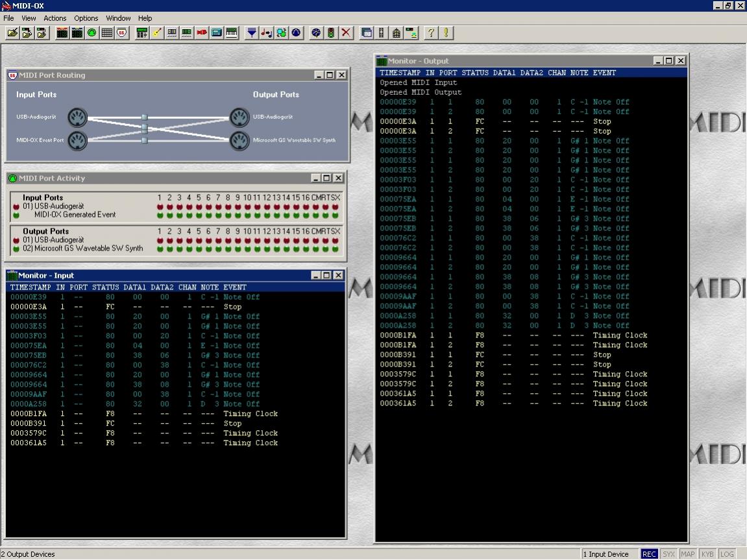This screenshot has width=747, height=560.
Task: Select '01) USB-Audiogerät' under Input Ports activity
Action: [53, 206]
